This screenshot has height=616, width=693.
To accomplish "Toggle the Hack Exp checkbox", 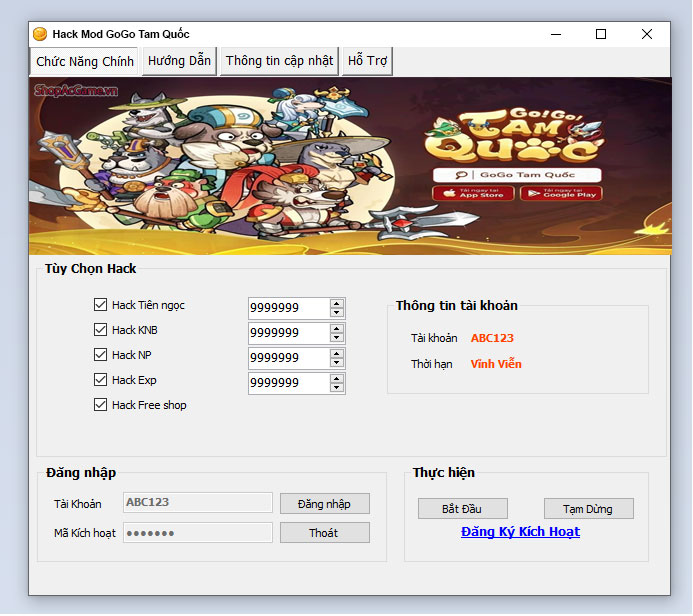I will (x=100, y=380).
